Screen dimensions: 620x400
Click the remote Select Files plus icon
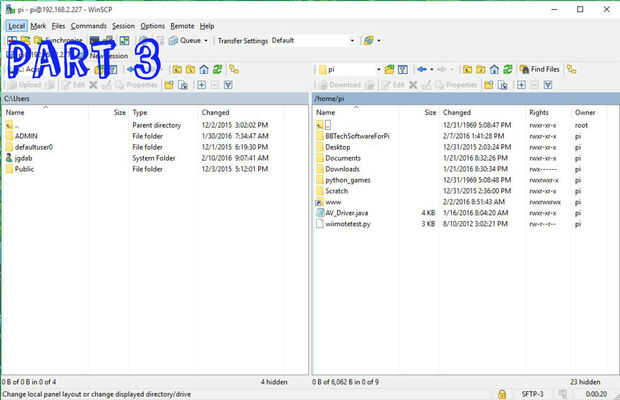[521, 85]
